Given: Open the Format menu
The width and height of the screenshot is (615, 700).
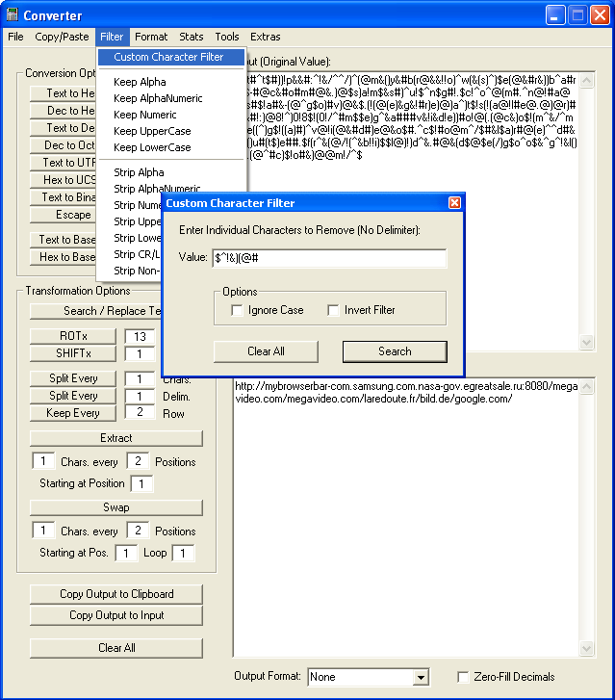Looking at the screenshot, I should (151, 37).
